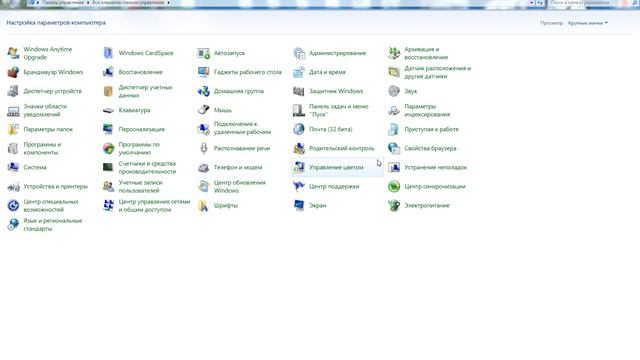Click Параметры папок link

pos(48,129)
